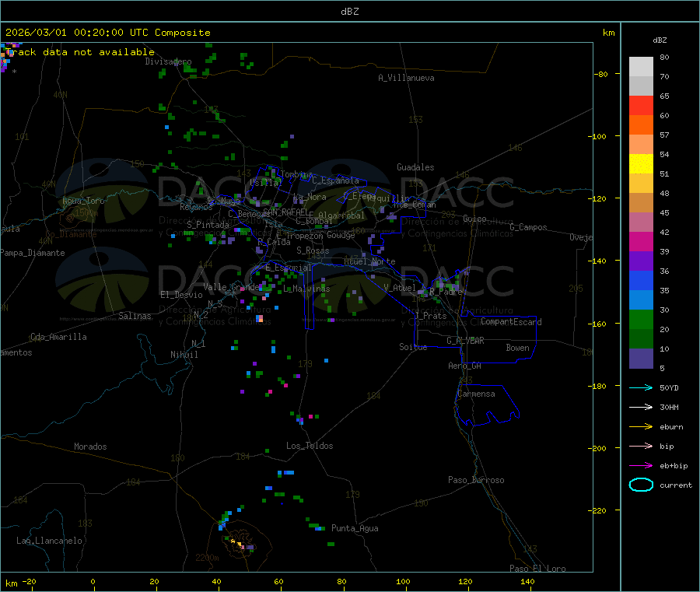Click the pink bip arrow in legend
Screen dimensions: 700x592
click(641, 446)
